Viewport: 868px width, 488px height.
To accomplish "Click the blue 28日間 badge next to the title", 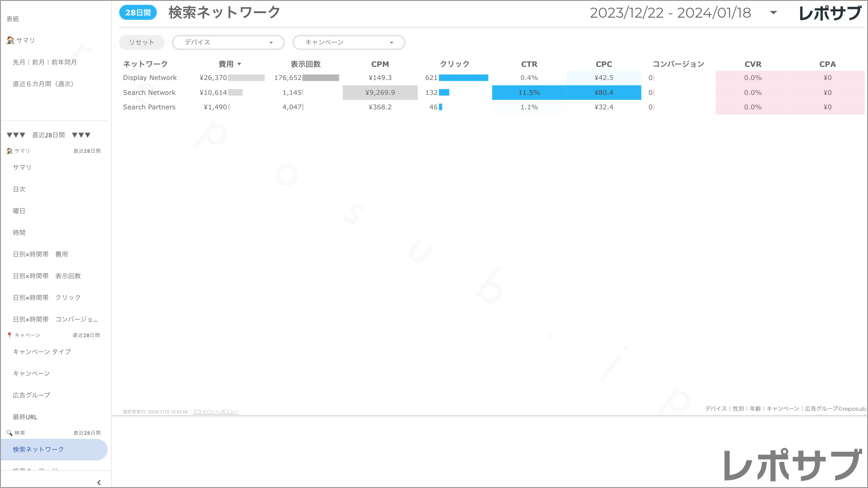I will click(137, 13).
